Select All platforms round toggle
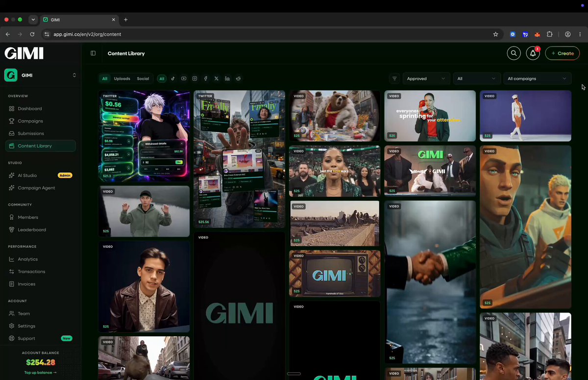This screenshot has width=588, height=380. [x=162, y=78]
